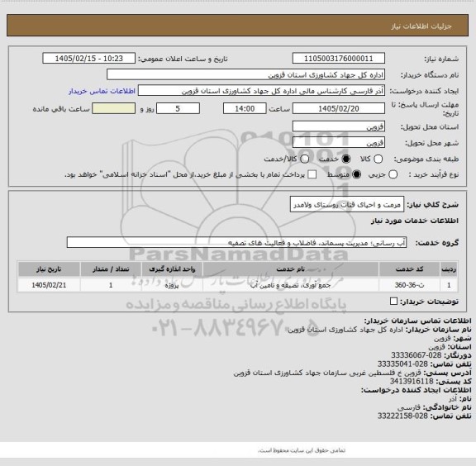Screen dimensions: 476x466
Task: Toggle the توضیحات خریدار checkbox
Action: (393, 301)
